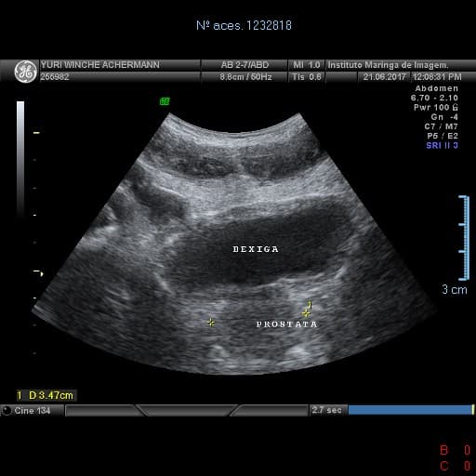Viewport: 476px width, 476px height.
Task: Select the PROSTATA annotation label
Action: [x=286, y=324]
